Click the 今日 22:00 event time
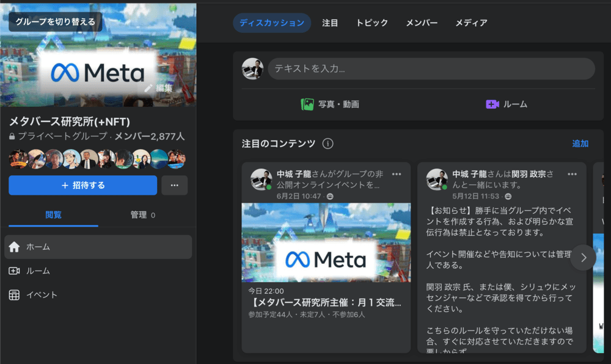Viewport: 611px width, 364px height. point(266,291)
